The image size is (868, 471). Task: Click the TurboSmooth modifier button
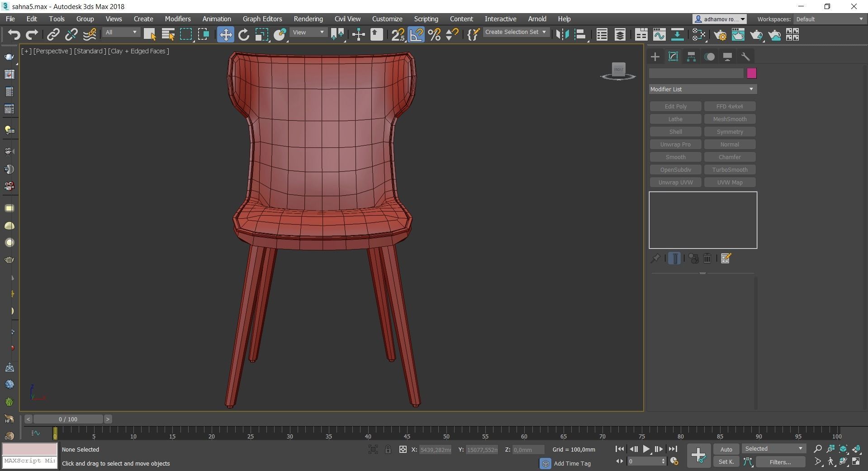pos(730,170)
